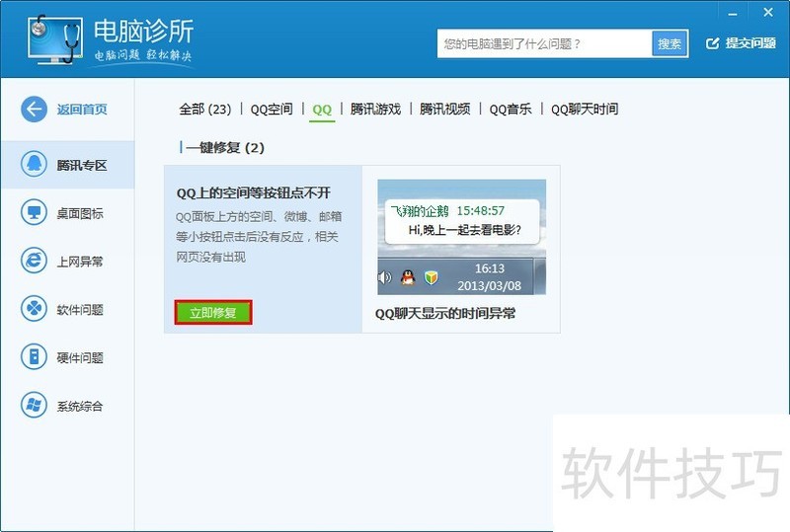Select 桌面图标 sidebar label
Viewport: 790px width, 532px height.
click(x=80, y=213)
